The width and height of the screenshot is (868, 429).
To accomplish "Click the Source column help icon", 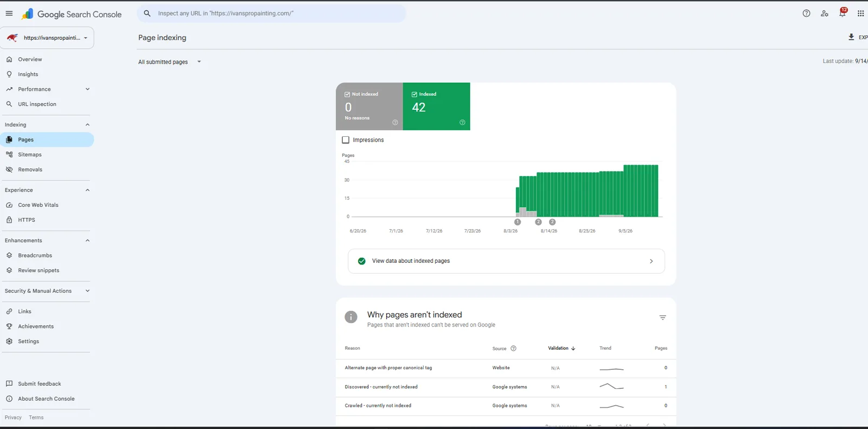I will click(x=513, y=349).
